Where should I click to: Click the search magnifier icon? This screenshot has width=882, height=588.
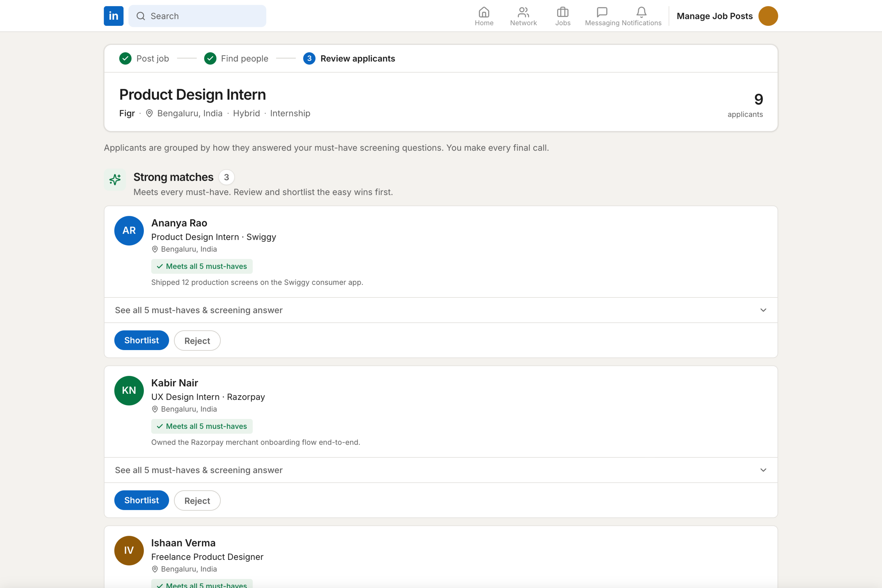coord(141,16)
